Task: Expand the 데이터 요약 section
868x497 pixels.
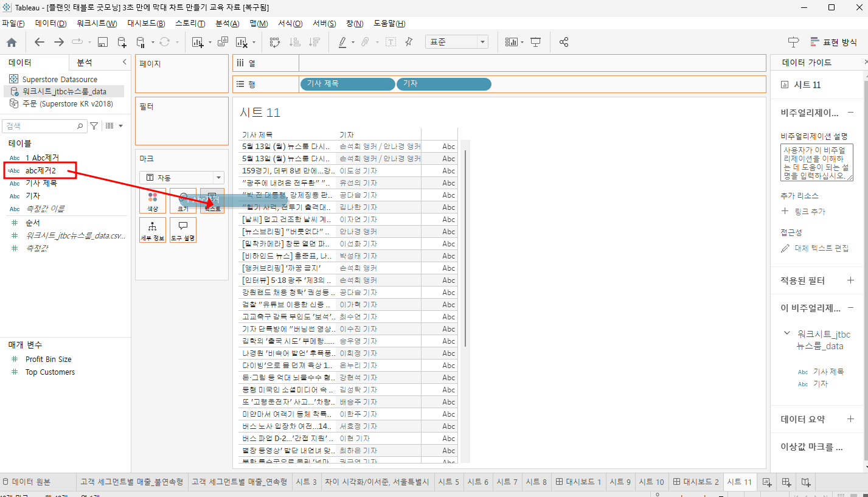Action: tap(850, 419)
